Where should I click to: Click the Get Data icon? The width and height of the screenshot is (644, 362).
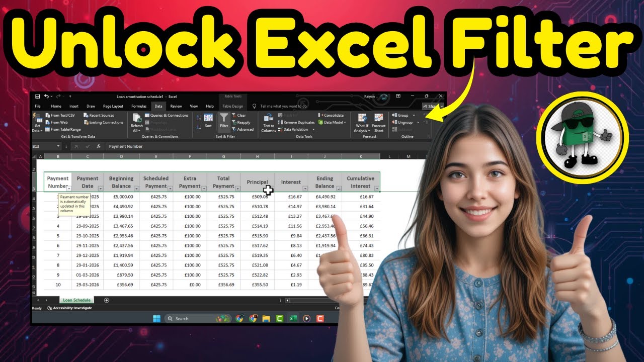(37, 119)
